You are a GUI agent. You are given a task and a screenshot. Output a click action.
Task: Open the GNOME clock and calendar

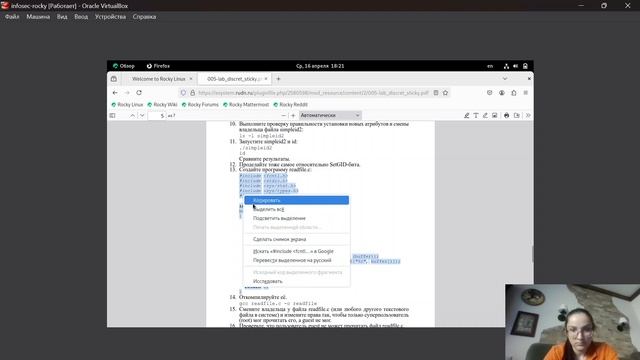320,66
